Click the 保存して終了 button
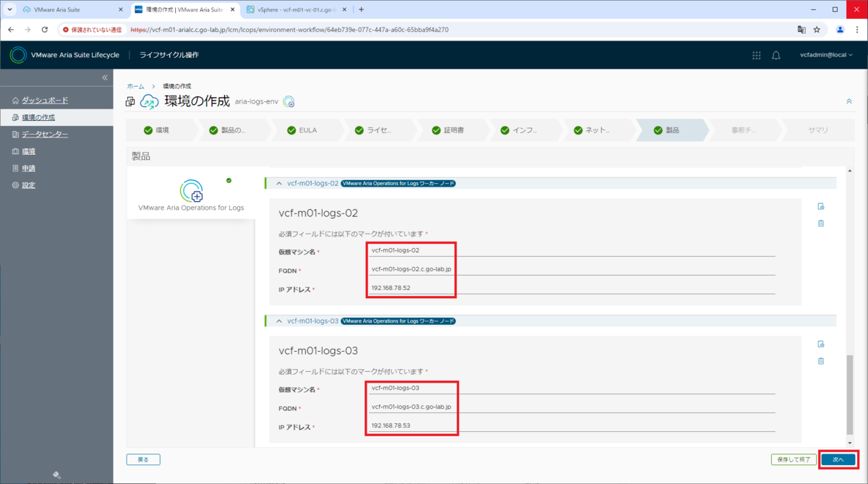 coord(793,459)
